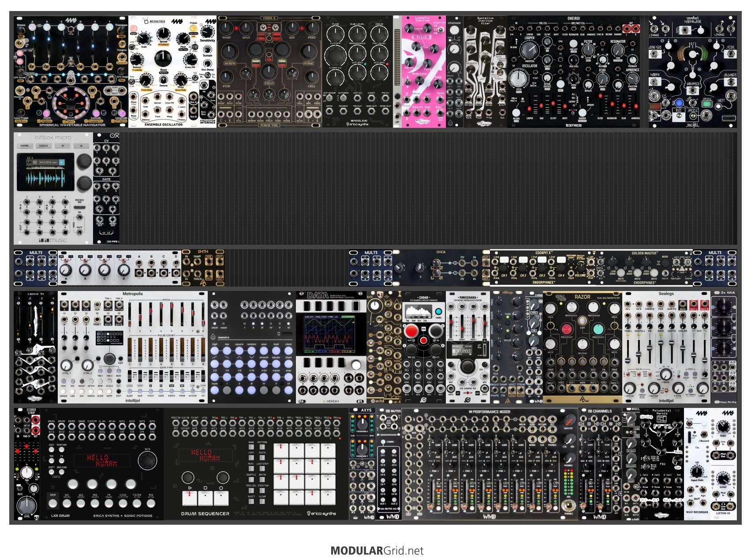Screen dimensions: 755x560
Task: Click the DATA encoder knob on LXR Drum
Action: pyautogui.click(x=147, y=461)
